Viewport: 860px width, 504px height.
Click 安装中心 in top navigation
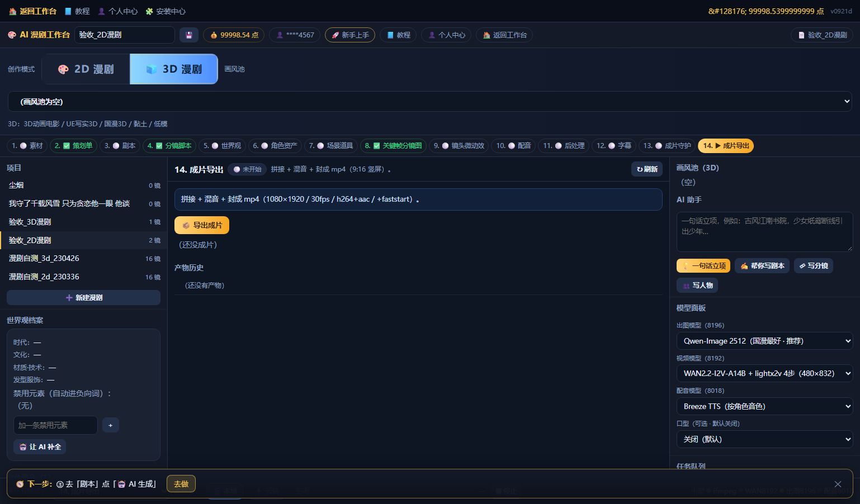click(166, 11)
